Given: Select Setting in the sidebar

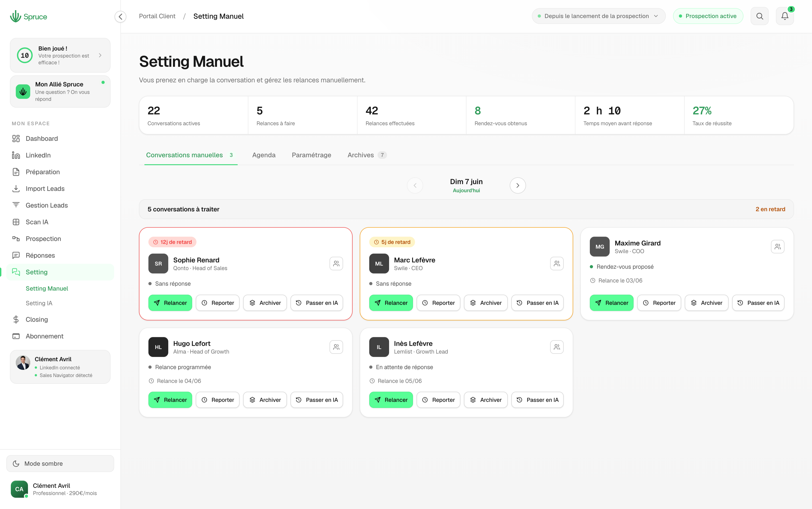Looking at the screenshot, I should (x=60, y=272).
